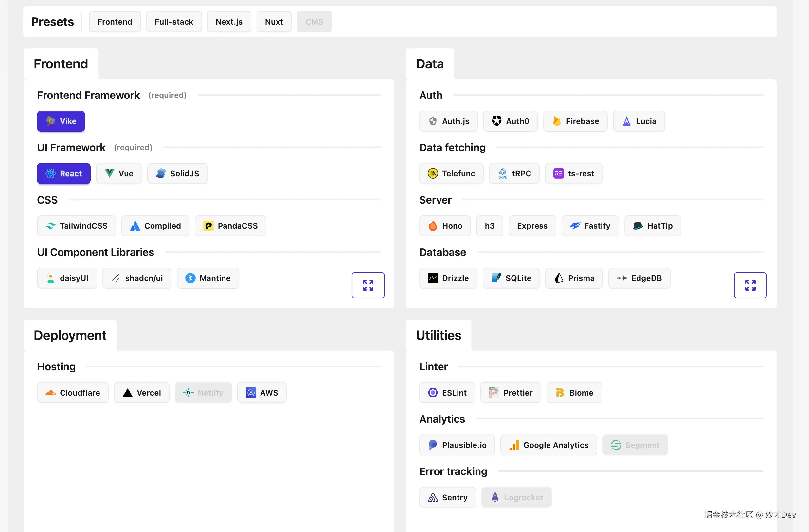Click the Vercel triangle icon

coord(127,393)
